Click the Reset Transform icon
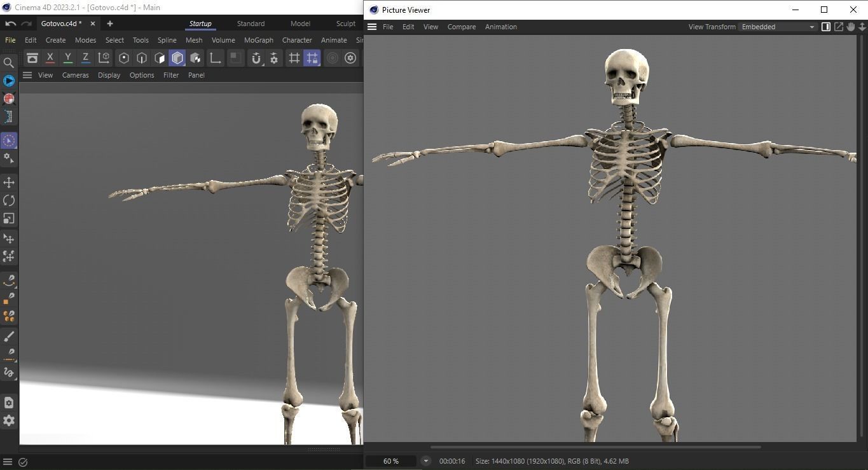Screen dimensions: 868x470 (32, 58)
